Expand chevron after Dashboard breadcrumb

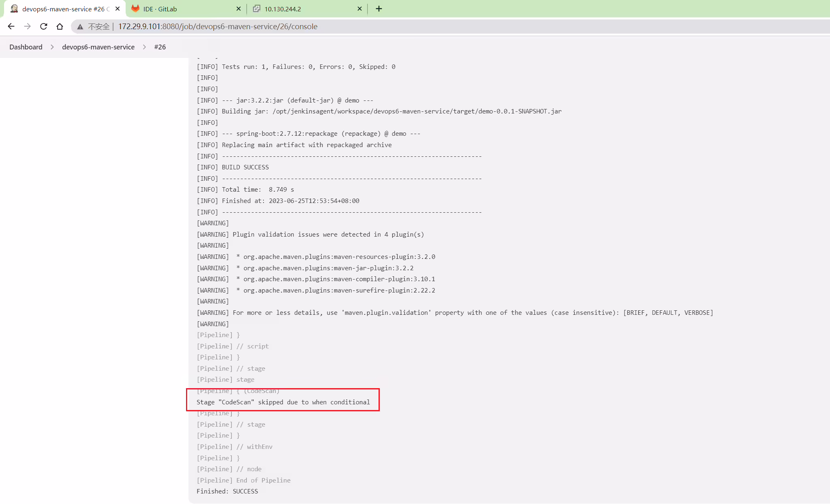point(52,47)
